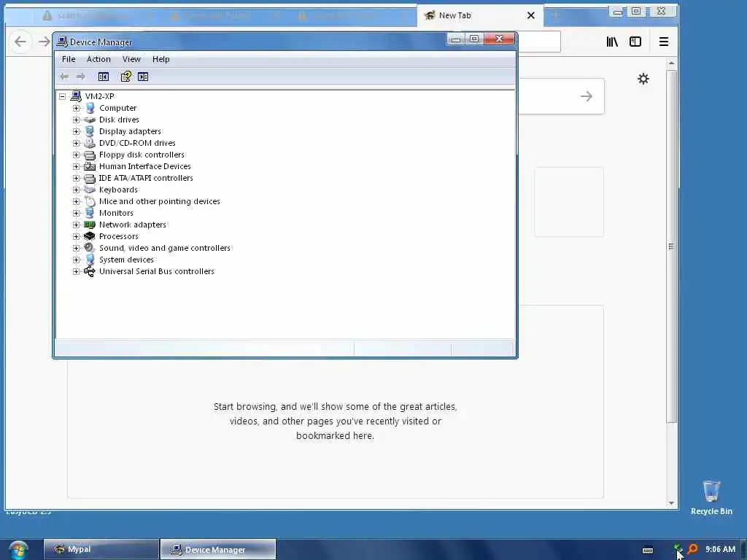Click the browser scrollbar down arrow

[x=671, y=503]
